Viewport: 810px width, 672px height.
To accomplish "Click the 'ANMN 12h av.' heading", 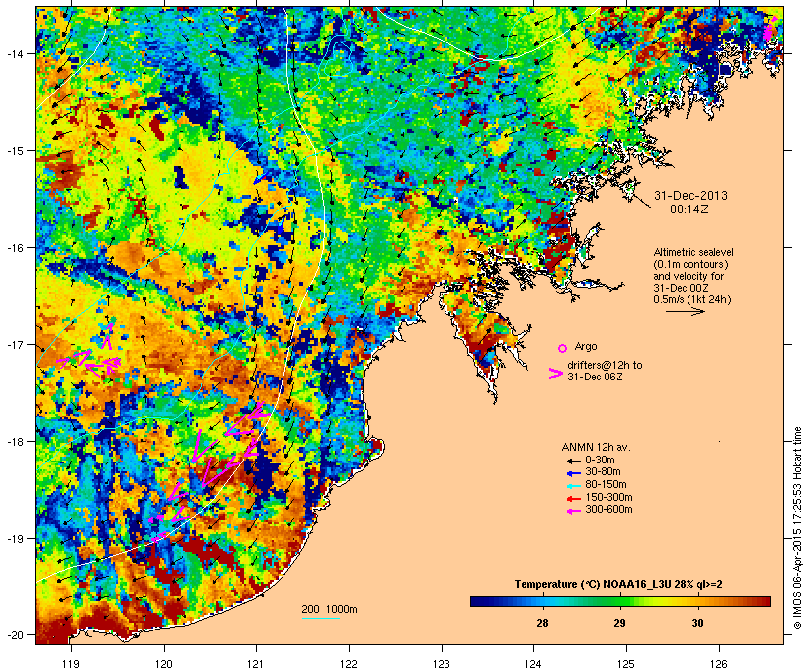I will point(596,447).
